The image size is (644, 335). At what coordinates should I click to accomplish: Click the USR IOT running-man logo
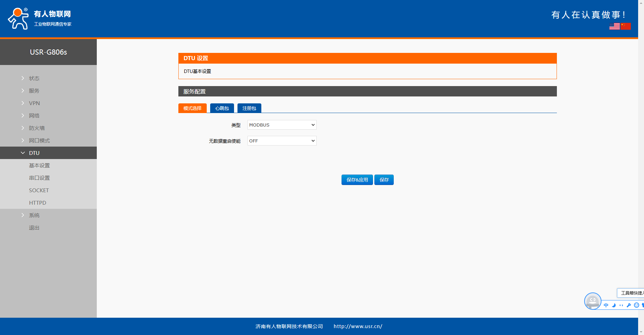pos(18,19)
